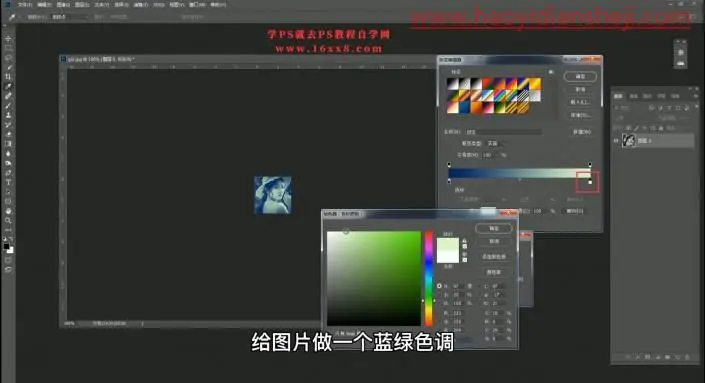Select the Brush tool

[8, 106]
